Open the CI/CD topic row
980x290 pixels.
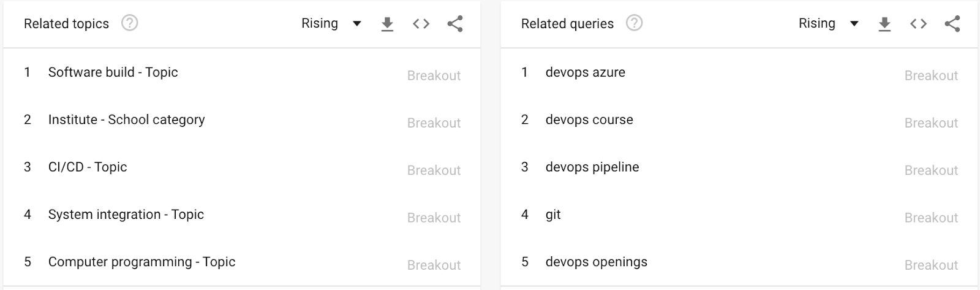coord(242,167)
